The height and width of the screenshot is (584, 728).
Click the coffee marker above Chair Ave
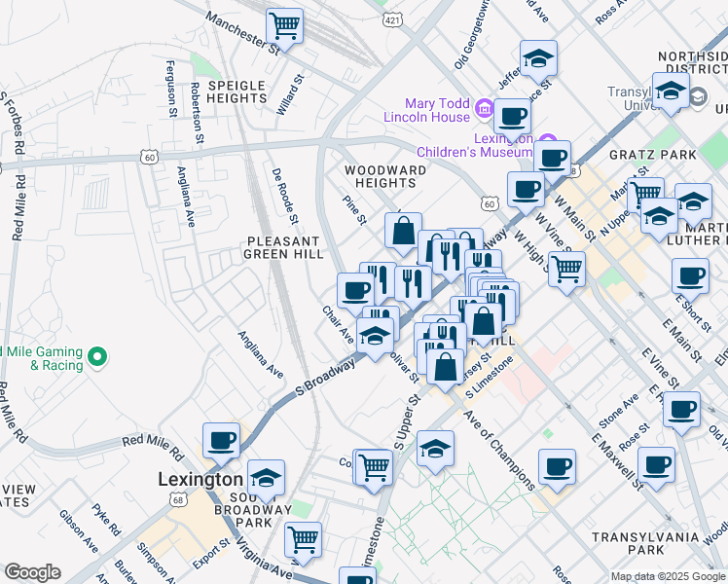pos(355,292)
